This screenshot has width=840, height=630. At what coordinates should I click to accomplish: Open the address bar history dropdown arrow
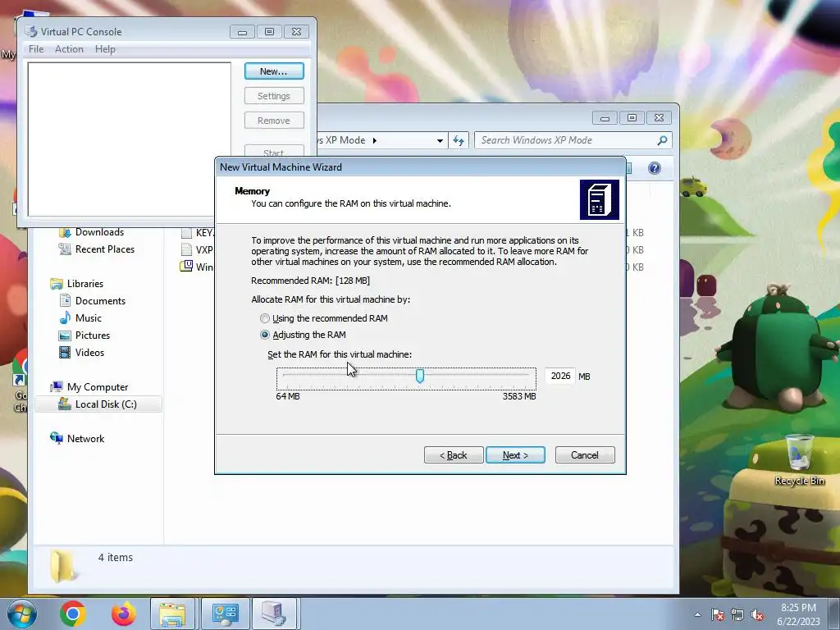(x=440, y=140)
